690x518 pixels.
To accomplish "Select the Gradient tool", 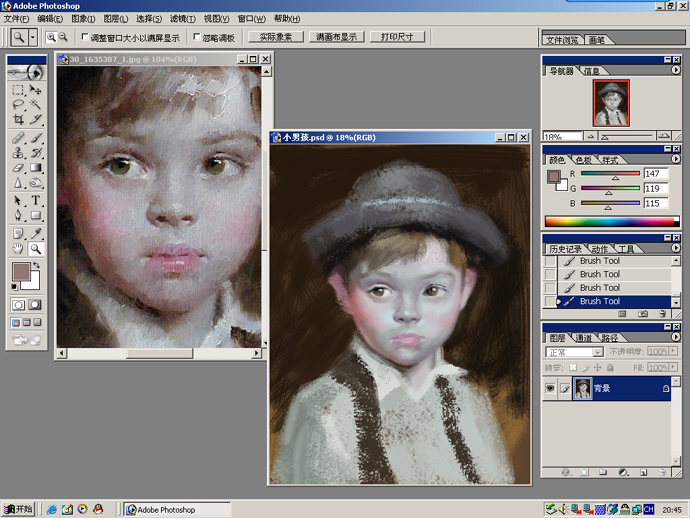I will pos(35,168).
